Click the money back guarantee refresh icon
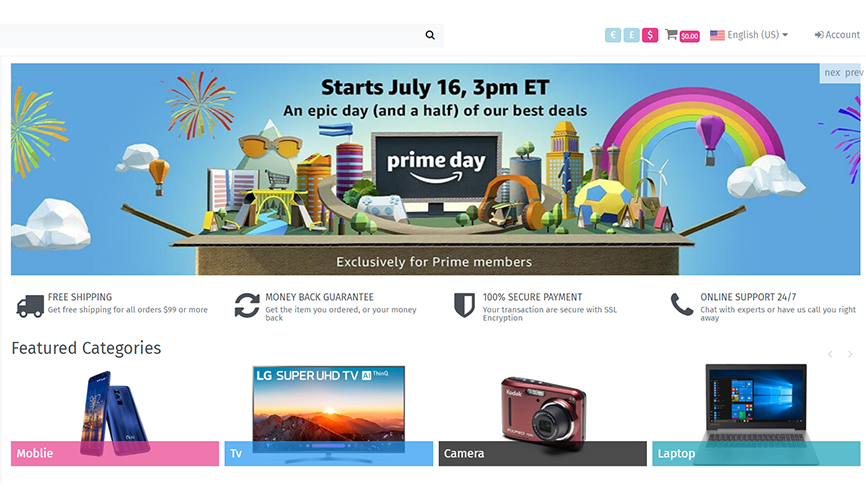 click(x=247, y=306)
